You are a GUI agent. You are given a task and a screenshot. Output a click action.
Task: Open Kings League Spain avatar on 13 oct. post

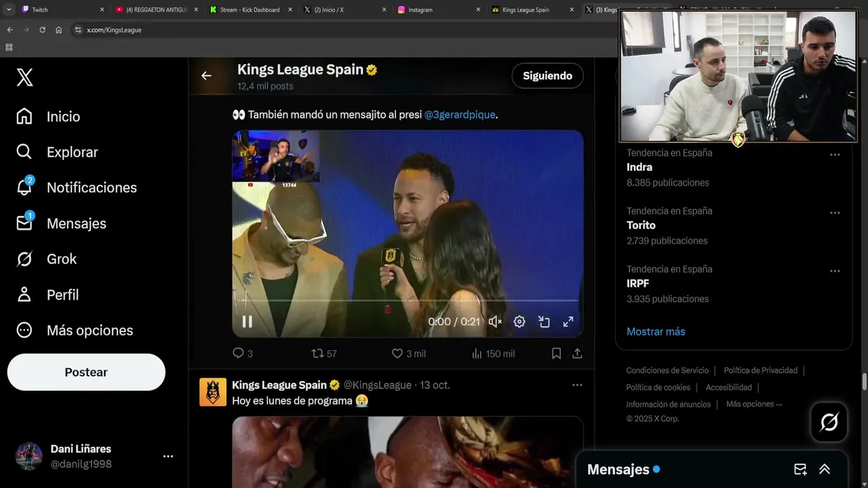(213, 392)
